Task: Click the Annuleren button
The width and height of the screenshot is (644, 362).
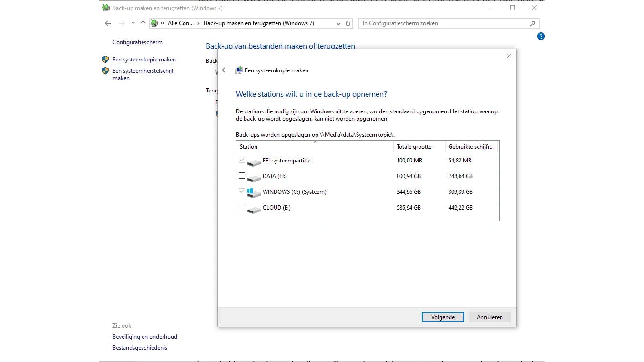Action: pos(490,317)
